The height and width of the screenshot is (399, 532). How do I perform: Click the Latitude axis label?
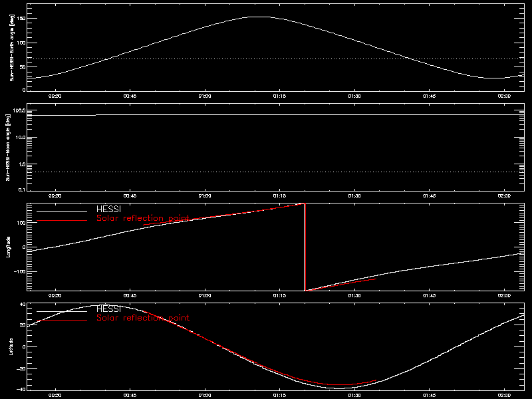(x=11, y=346)
